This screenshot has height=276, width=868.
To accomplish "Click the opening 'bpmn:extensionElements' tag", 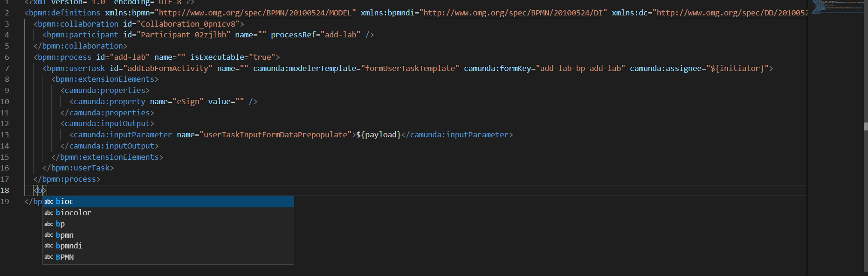I will (x=105, y=79).
